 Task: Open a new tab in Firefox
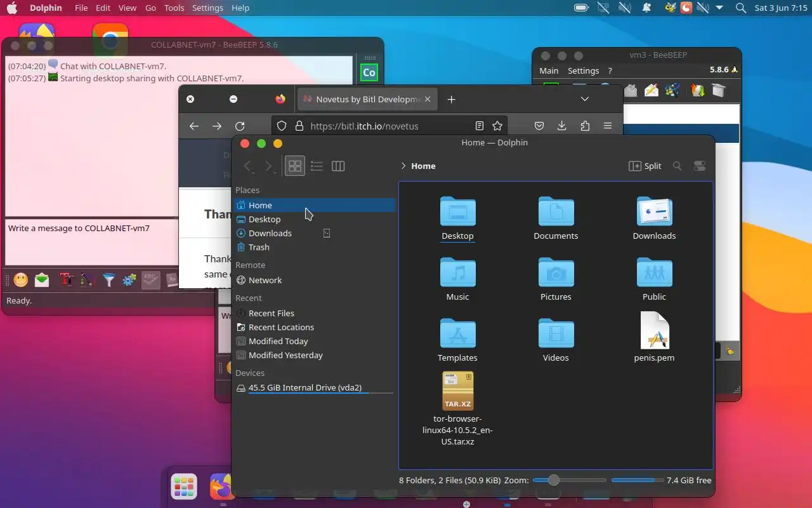tap(452, 99)
